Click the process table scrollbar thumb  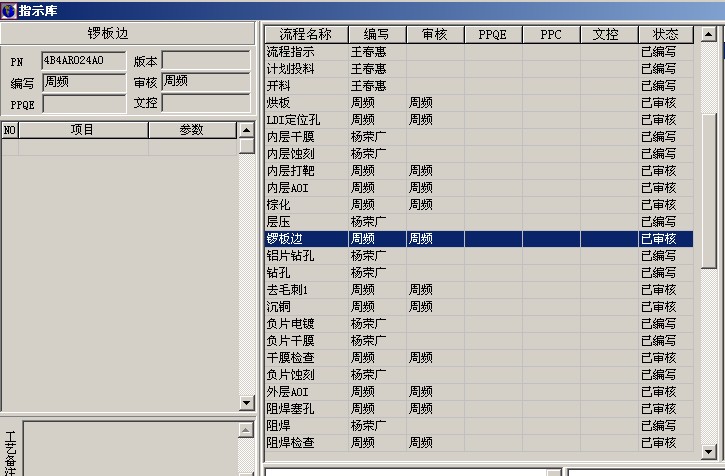click(708, 191)
